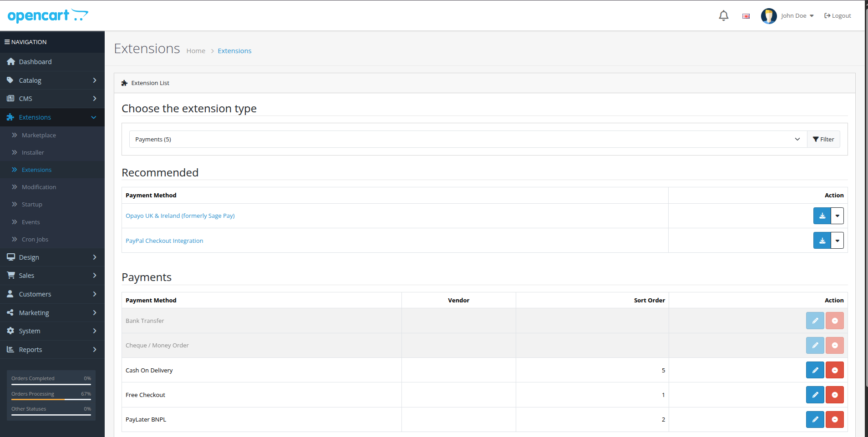Install PayPal Checkout Integration extension
Viewport: 868px width, 437px height.
tap(822, 241)
